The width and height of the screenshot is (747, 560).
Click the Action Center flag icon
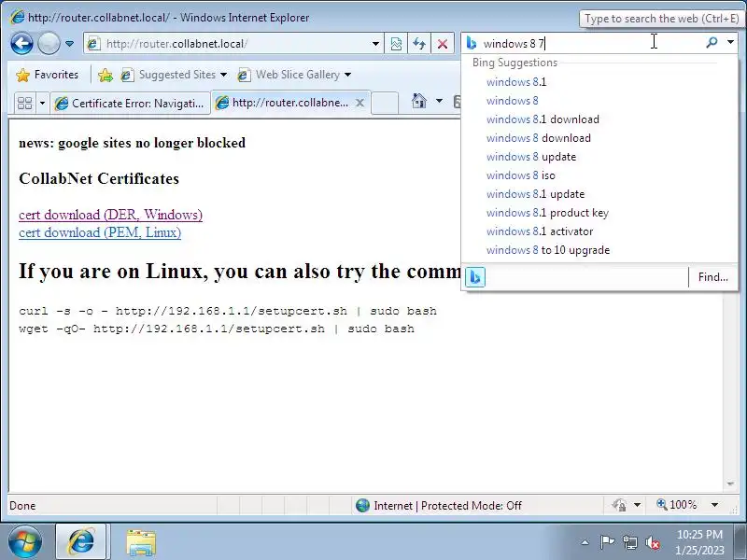coord(607,542)
